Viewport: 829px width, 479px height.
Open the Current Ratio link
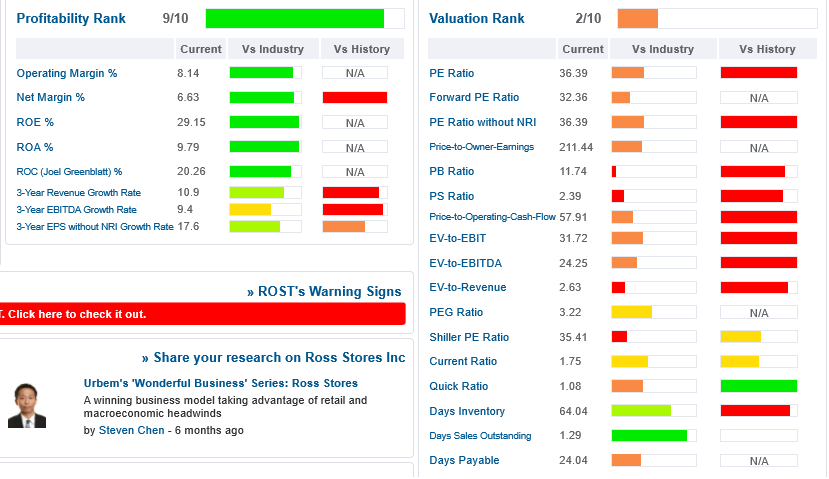pyautogui.click(x=463, y=361)
